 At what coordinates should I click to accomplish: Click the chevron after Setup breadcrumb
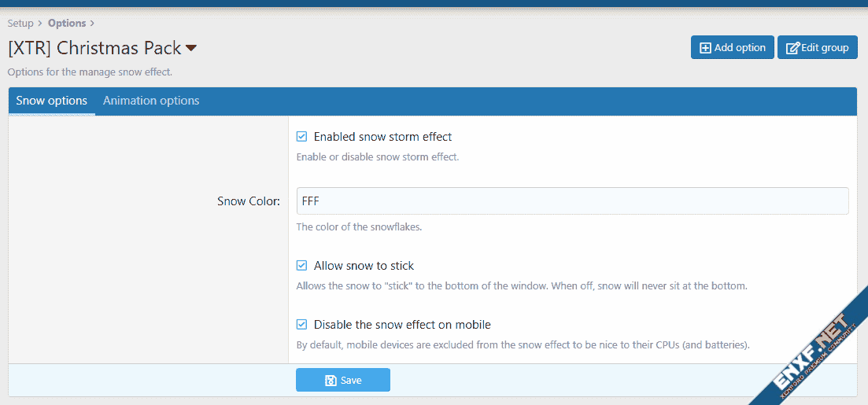pos(40,24)
